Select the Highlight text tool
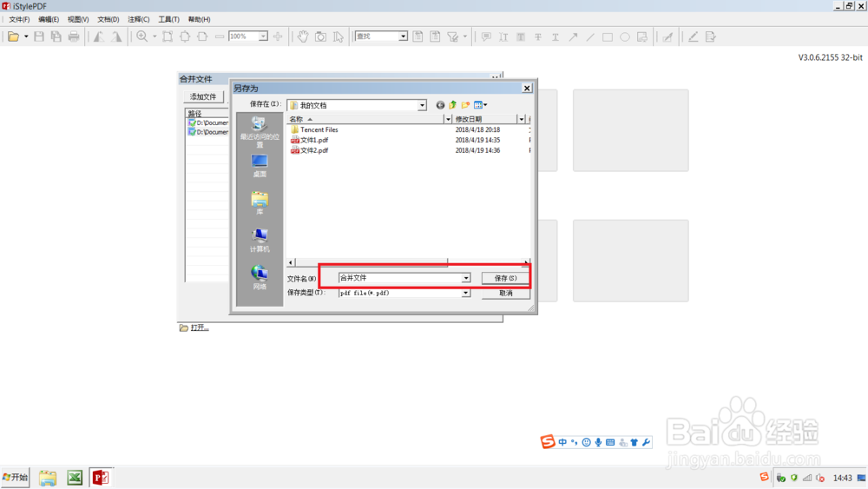The height and width of the screenshot is (489, 868). [x=521, y=36]
